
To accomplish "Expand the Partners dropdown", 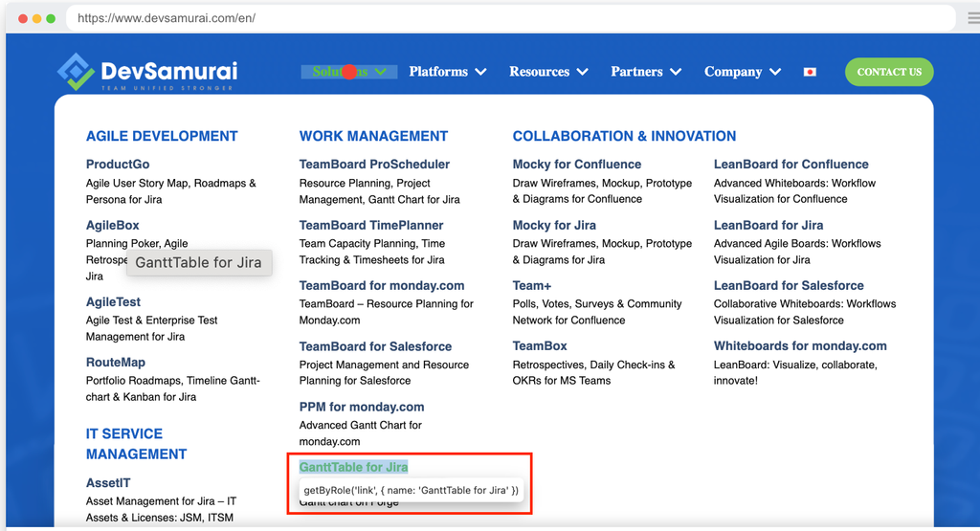I will [646, 72].
